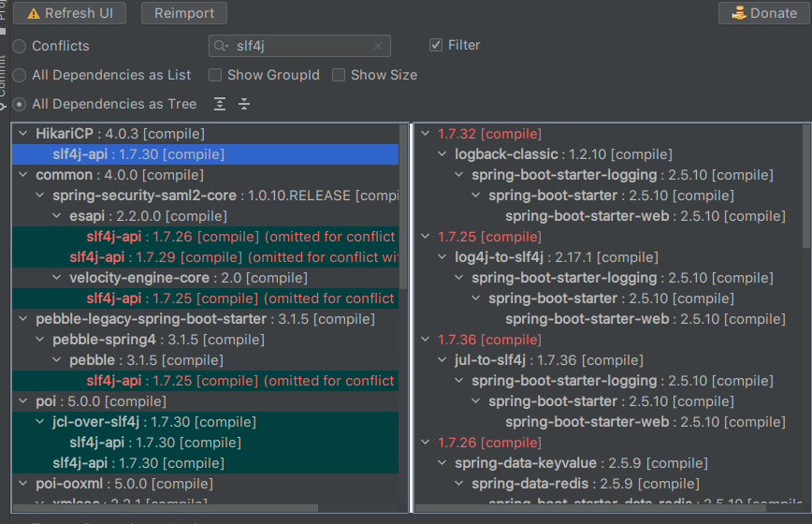The width and height of the screenshot is (812, 524).
Task: Collapse the common : 4.0.0 node
Action: click(x=23, y=175)
